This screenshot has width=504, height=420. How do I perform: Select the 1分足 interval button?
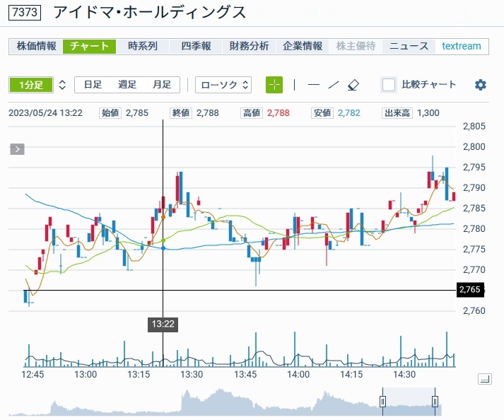30,85
